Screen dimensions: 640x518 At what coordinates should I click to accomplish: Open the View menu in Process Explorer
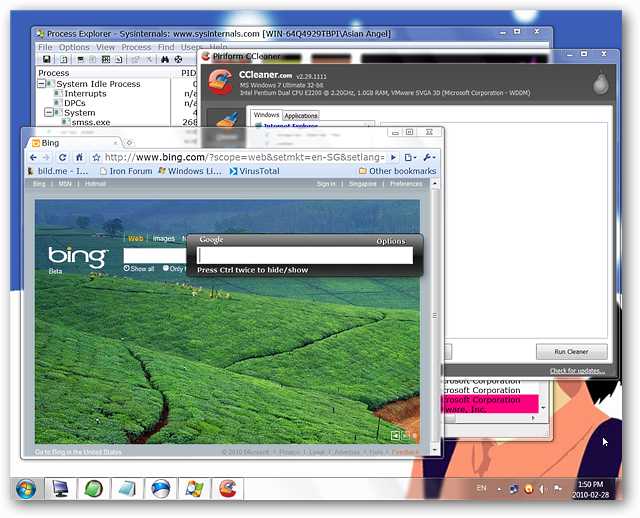pos(105,47)
